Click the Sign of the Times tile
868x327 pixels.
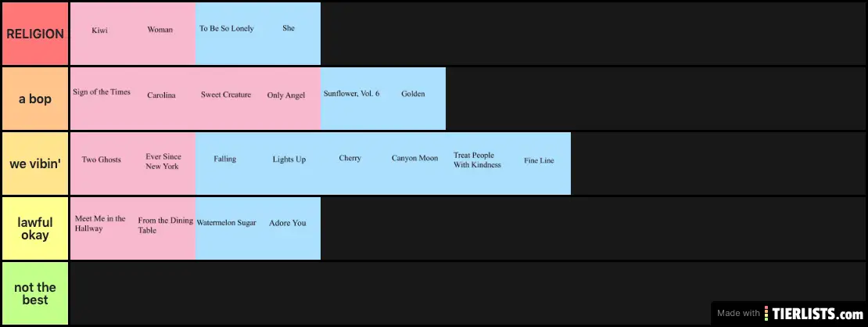102,99
